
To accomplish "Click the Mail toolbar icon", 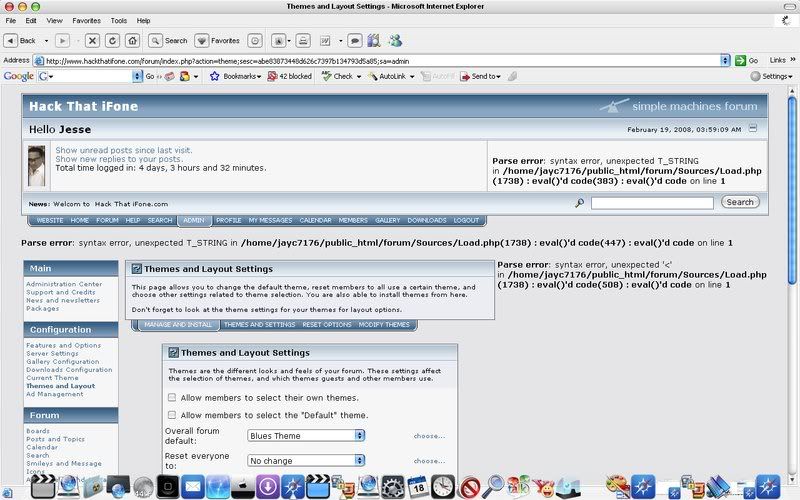I will [x=279, y=41].
